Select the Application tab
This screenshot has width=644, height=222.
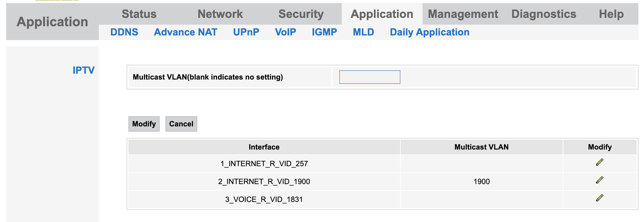pyautogui.click(x=382, y=14)
